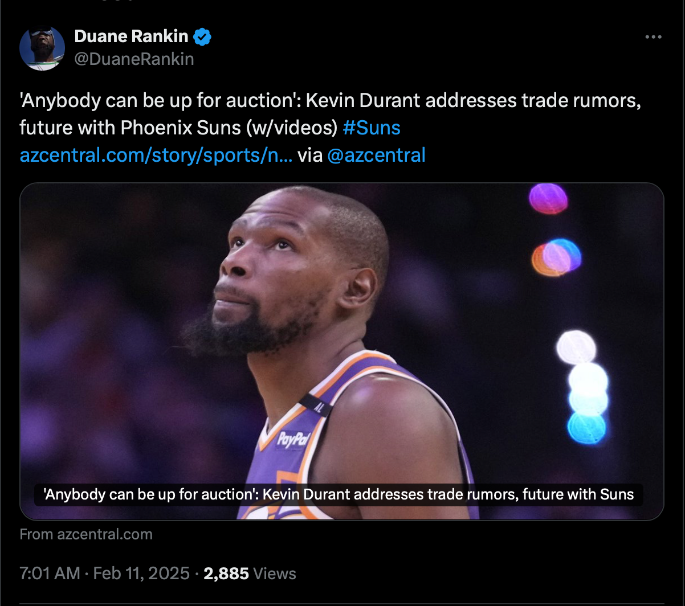Open the #Suns hashtag
The height and width of the screenshot is (606, 685).
pos(373,129)
